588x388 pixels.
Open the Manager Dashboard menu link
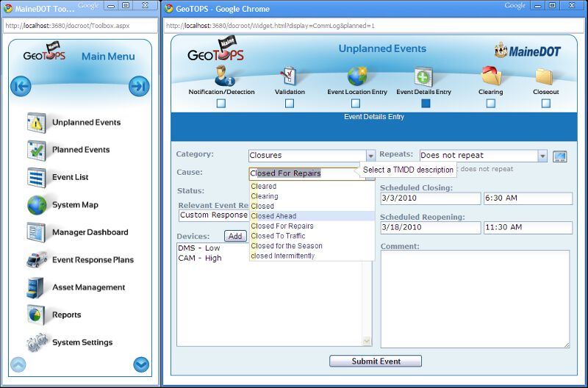pos(90,232)
